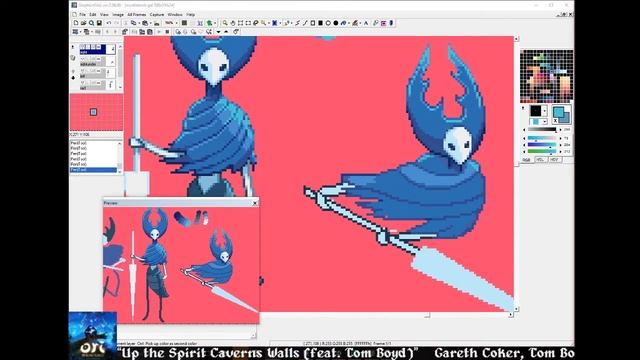Select the Curve drawing tool
The width and height of the screenshot is (640, 360).
click(297, 23)
